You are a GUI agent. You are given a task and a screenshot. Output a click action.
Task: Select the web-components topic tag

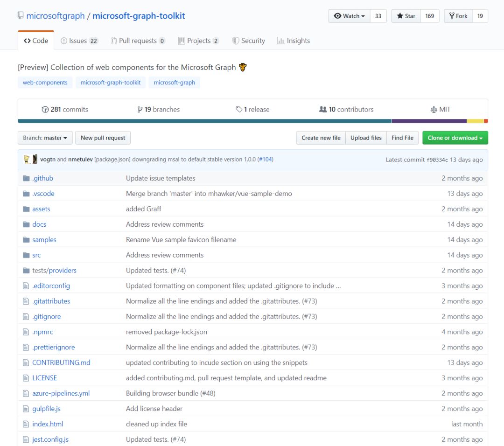click(45, 83)
